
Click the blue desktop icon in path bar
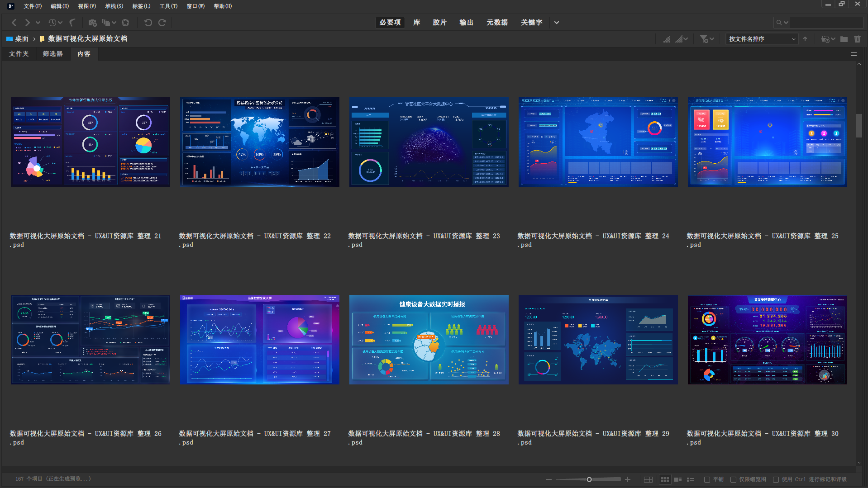(x=9, y=39)
